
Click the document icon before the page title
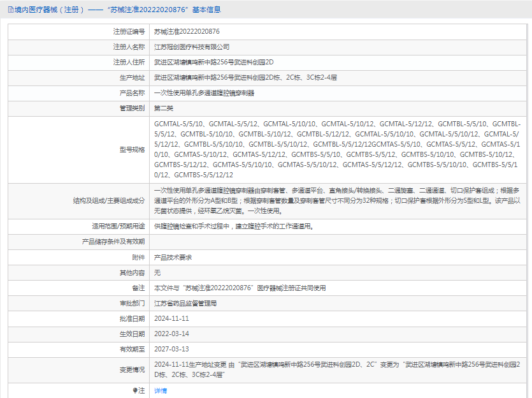tap(11, 10)
